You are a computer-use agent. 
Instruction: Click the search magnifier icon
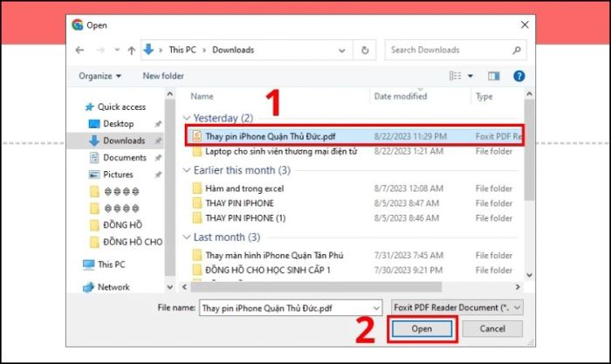tap(517, 51)
